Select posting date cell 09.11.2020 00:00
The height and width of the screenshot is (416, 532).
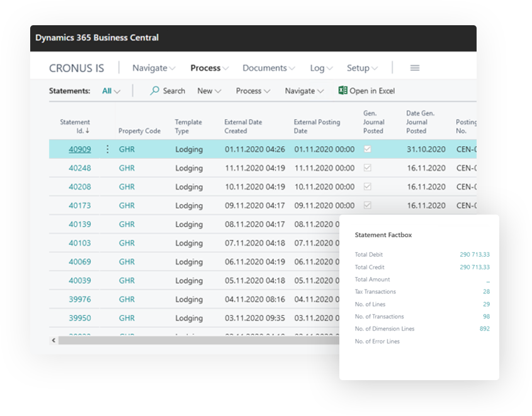pyautogui.click(x=324, y=205)
